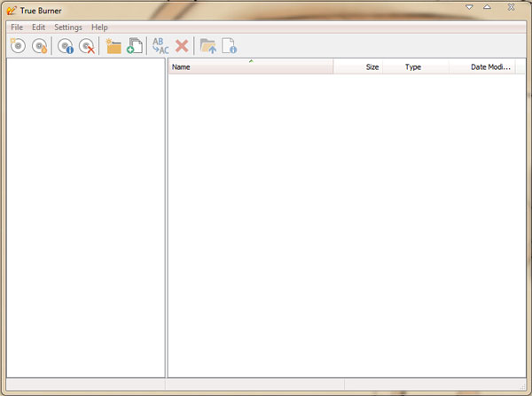The width and height of the screenshot is (532, 396).
Task: Sort the list by Size column
Action: click(358, 66)
